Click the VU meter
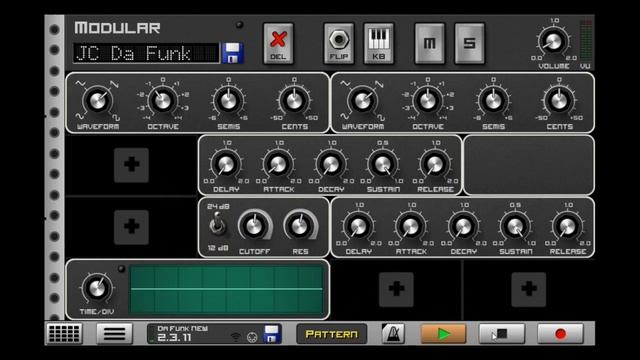Image resolution: width=640 pixels, height=360 pixels. (x=586, y=41)
